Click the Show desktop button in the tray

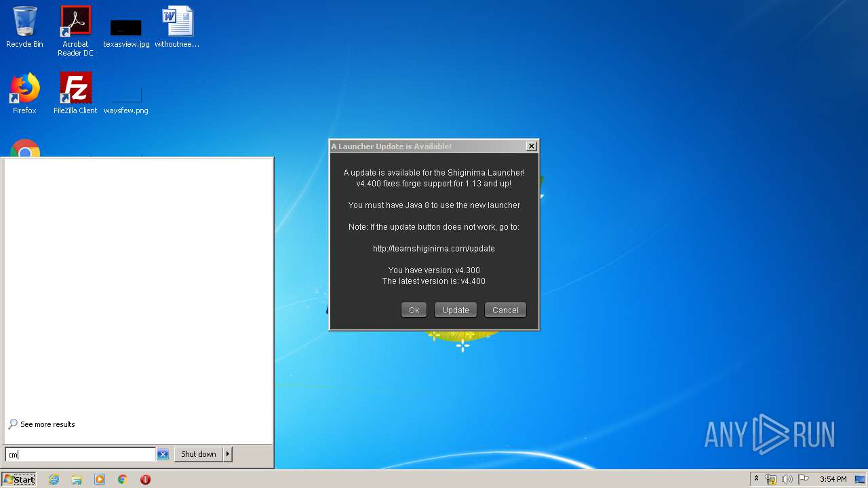[x=860, y=479]
